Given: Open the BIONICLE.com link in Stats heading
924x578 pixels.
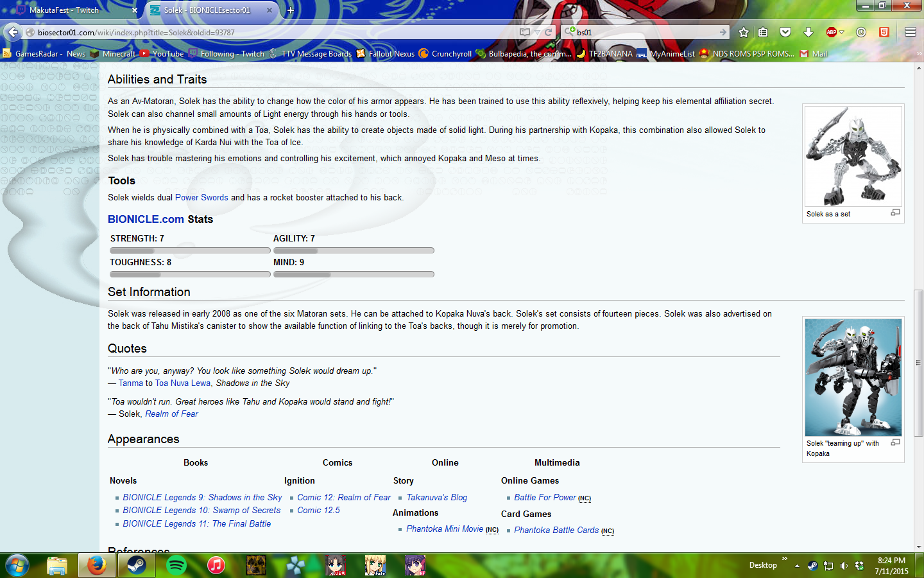Looking at the screenshot, I should pyautogui.click(x=146, y=219).
